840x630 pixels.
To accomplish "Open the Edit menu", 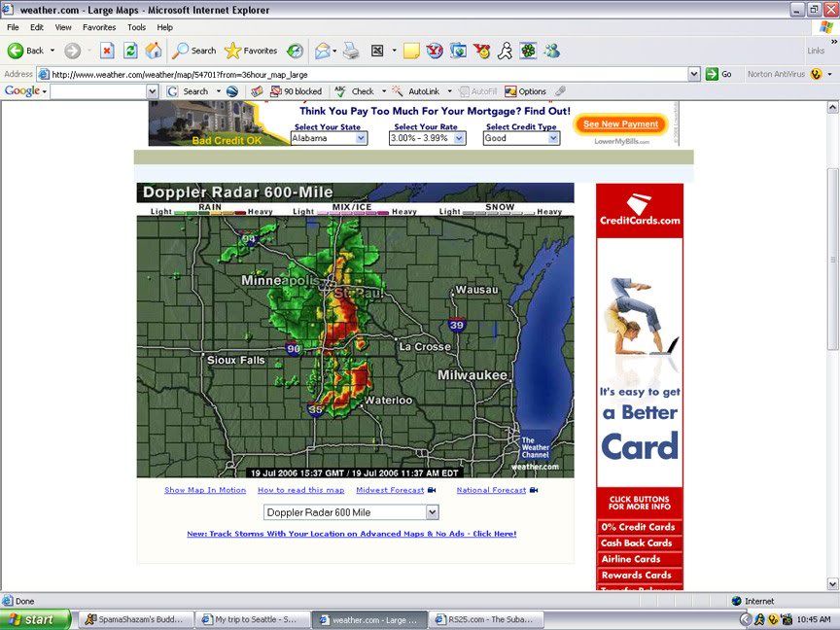I will pos(36,27).
